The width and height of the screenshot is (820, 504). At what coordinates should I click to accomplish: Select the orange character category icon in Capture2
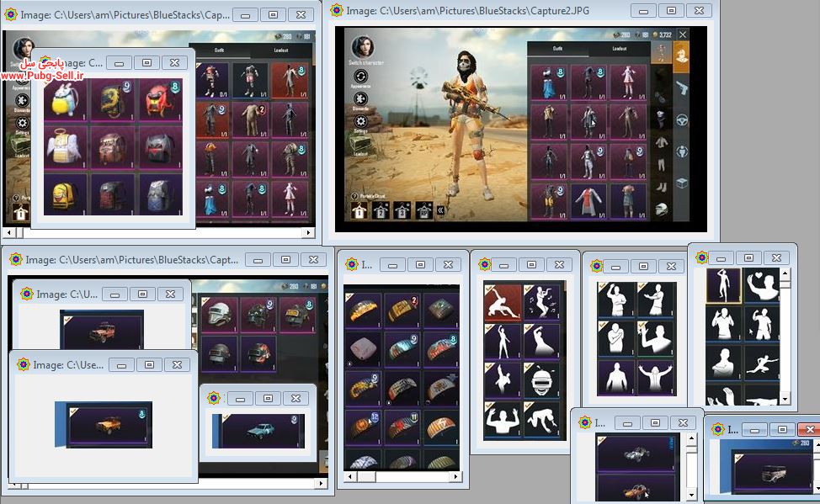click(681, 56)
